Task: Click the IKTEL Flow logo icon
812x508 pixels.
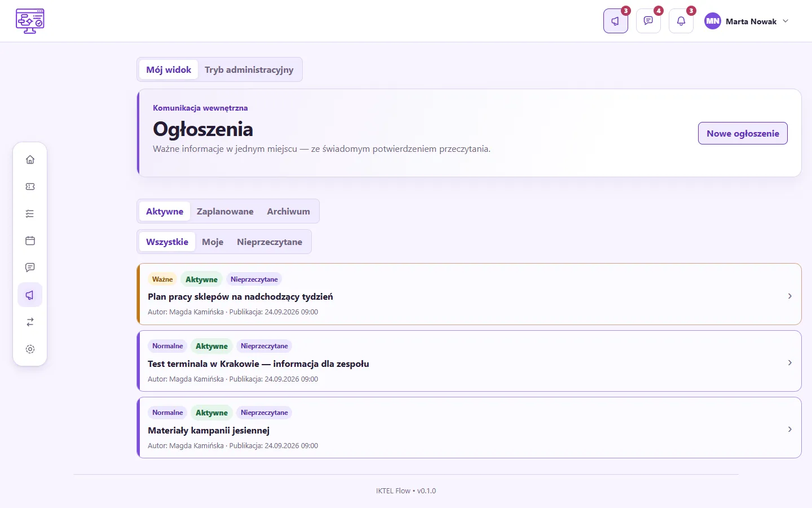Action: [x=30, y=21]
